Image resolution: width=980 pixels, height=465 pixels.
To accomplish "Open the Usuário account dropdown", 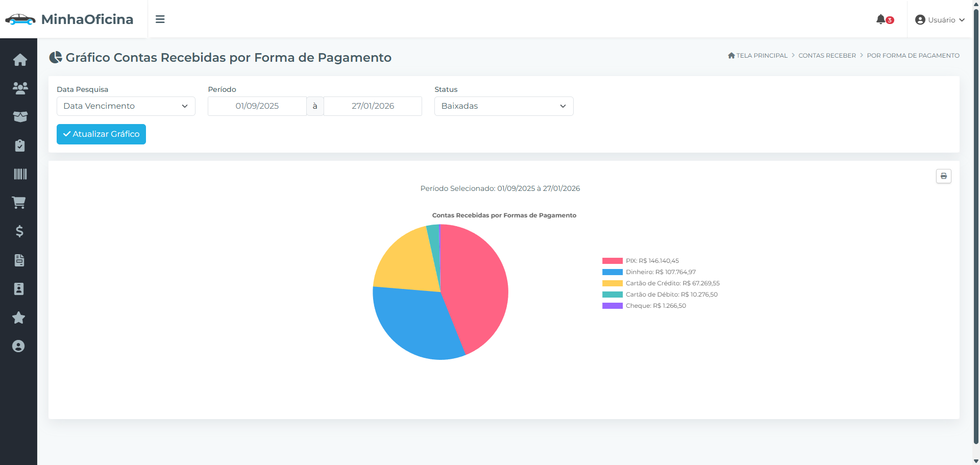I will [x=940, y=20].
